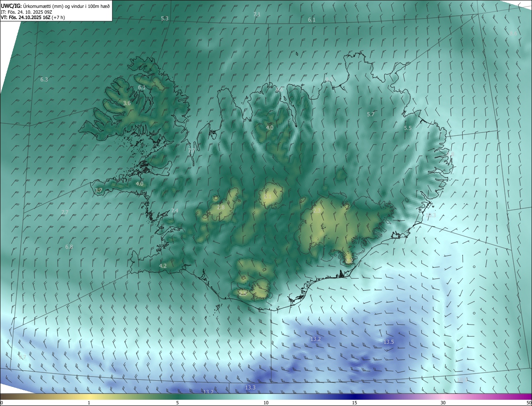
Task: Click the 2.8 value on the glacier
Action: (221, 207)
